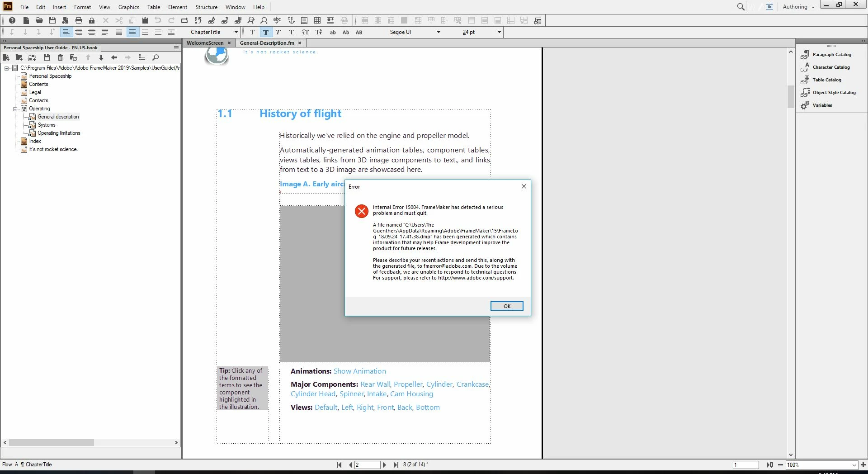The width and height of the screenshot is (868, 474).
Task: Close the Error dialog with X
Action: pyautogui.click(x=524, y=186)
